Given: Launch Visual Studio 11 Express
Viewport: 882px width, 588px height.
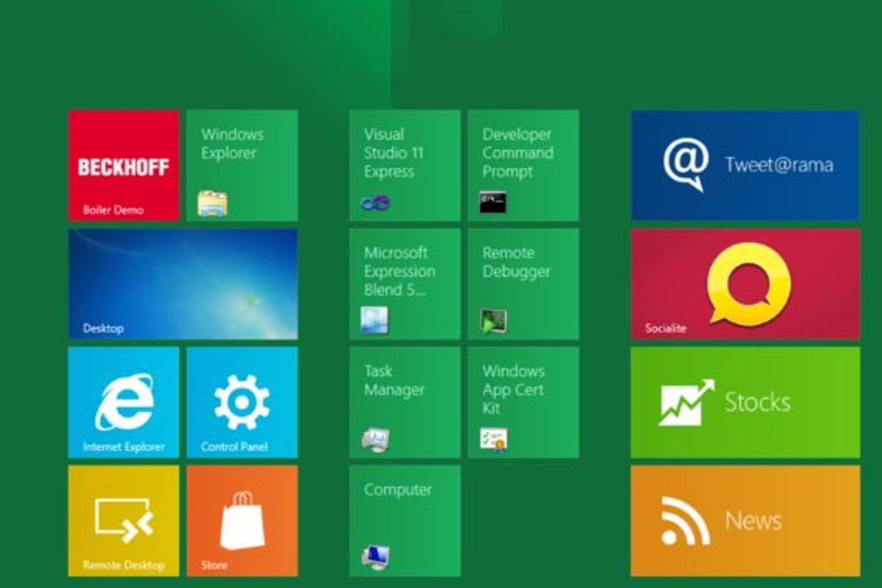Looking at the screenshot, I should [x=405, y=166].
